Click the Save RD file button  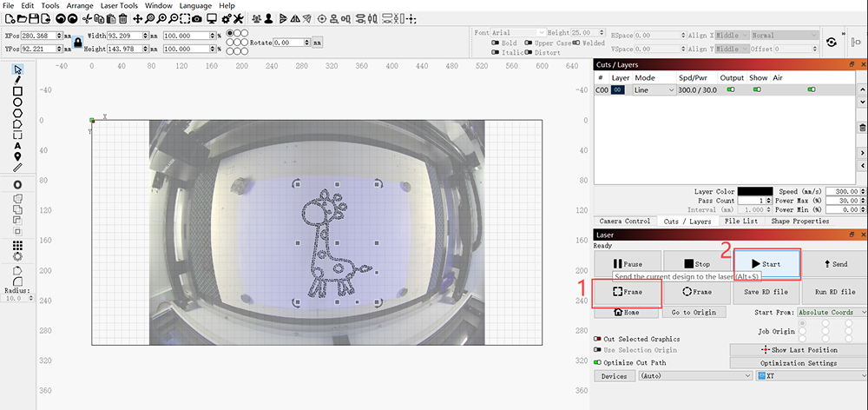766,292
